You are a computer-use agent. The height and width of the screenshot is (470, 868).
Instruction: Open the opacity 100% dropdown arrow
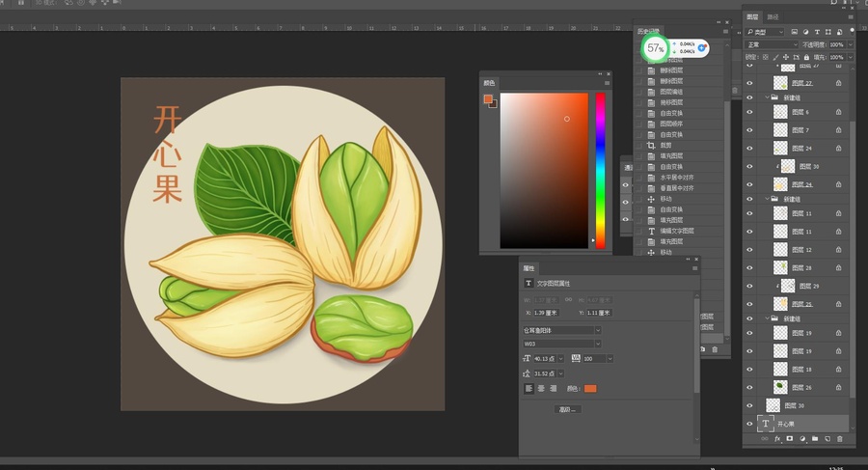(851, 44)
